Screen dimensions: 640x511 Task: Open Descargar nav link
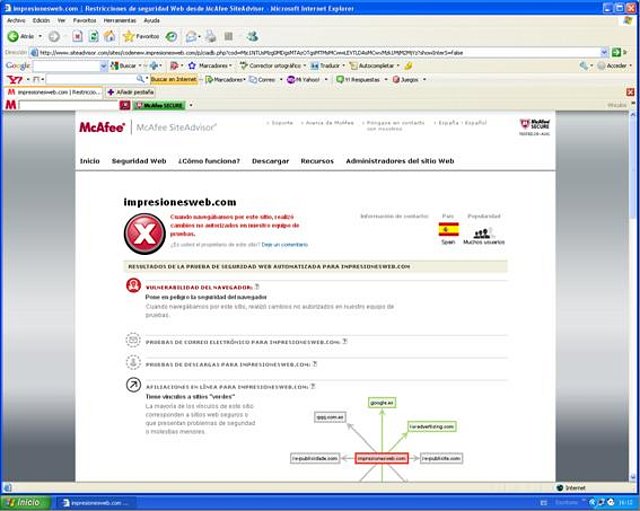270,161
